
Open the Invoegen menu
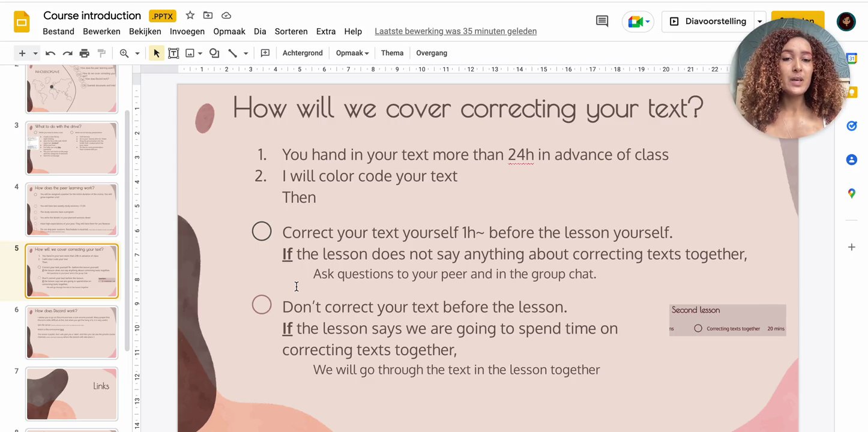click(x=187, y=31)
